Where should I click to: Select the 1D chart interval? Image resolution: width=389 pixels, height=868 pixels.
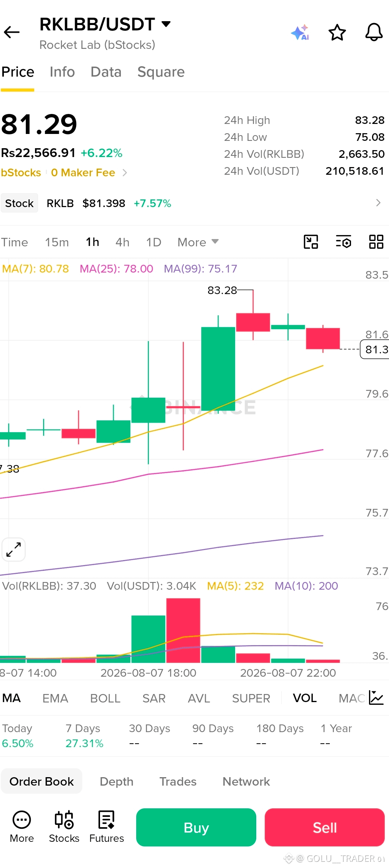(x=154, y=242)
